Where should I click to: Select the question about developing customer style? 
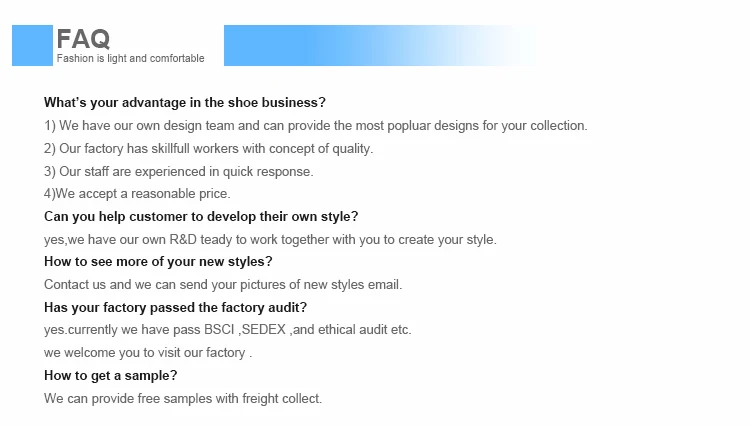tap(201, 216)
